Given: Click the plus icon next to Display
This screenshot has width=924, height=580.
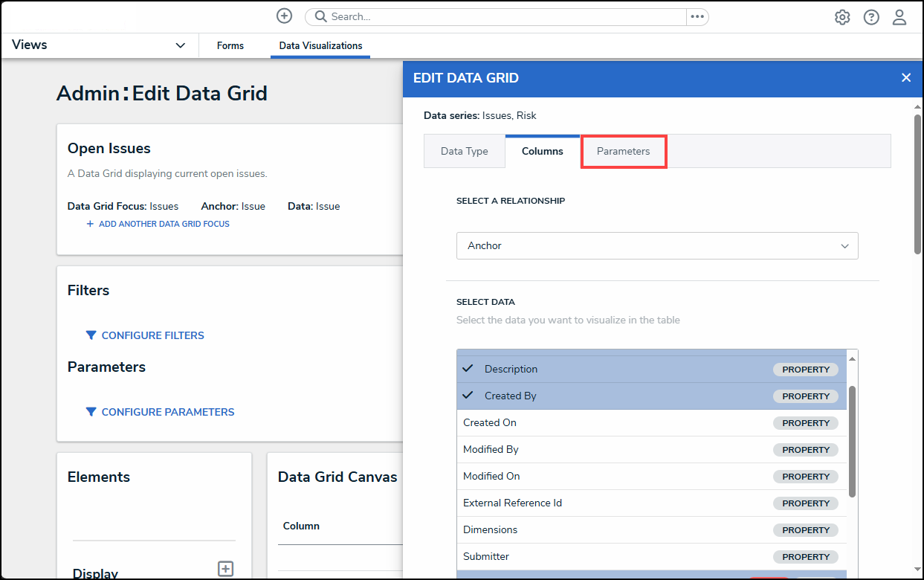Looking at the screenshot, I should (x=225, y=569).
